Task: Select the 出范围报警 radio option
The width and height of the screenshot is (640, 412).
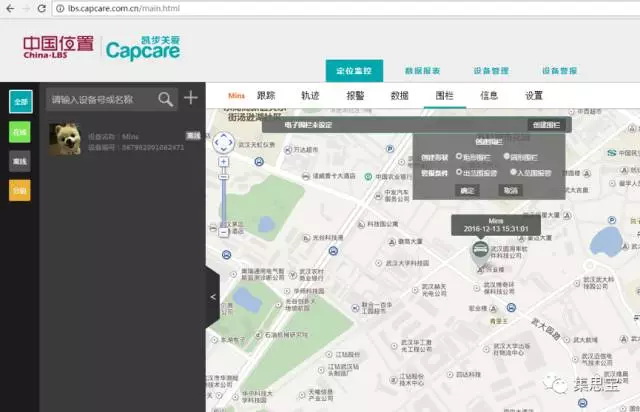Action: 459,171
